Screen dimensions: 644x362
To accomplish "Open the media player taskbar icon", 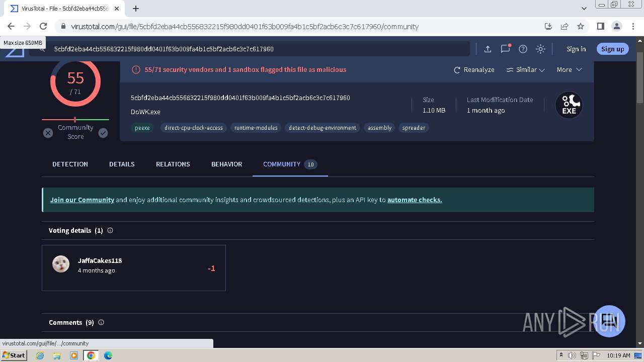I will pos(74,355).
